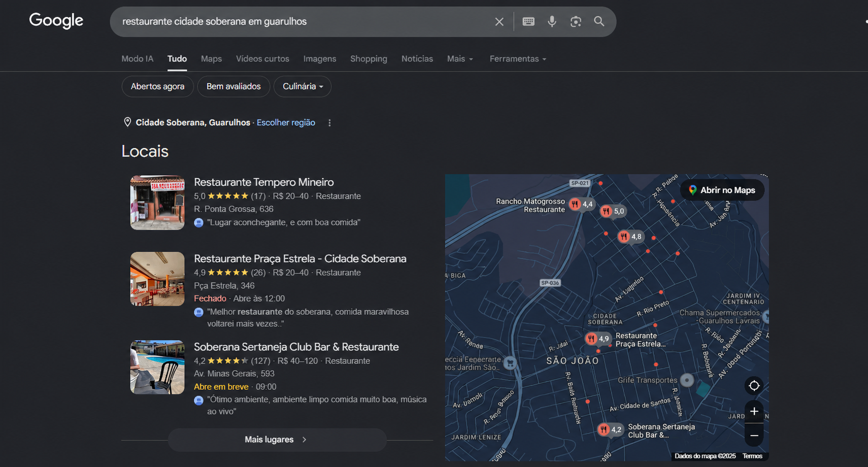Click the magnifier search submit icon
Viewport: 868px width, 467px height.
[599, 21]
